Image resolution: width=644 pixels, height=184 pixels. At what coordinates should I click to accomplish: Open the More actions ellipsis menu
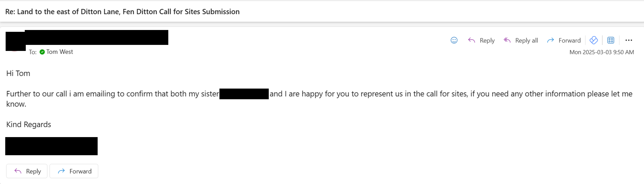click(629, 40)
